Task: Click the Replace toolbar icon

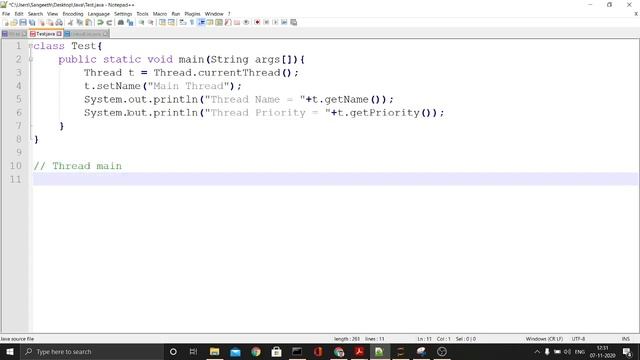Action: click(130, 22)
